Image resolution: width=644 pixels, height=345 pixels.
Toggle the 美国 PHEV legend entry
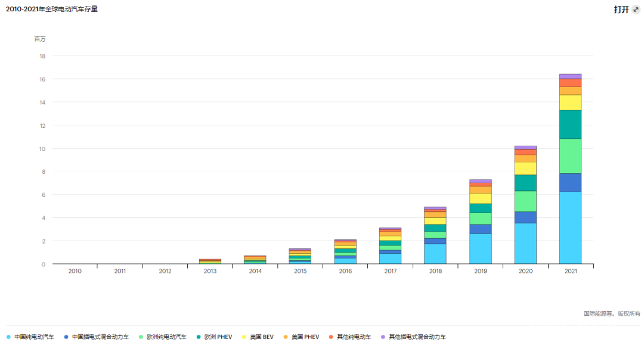[x=302, y=337]
